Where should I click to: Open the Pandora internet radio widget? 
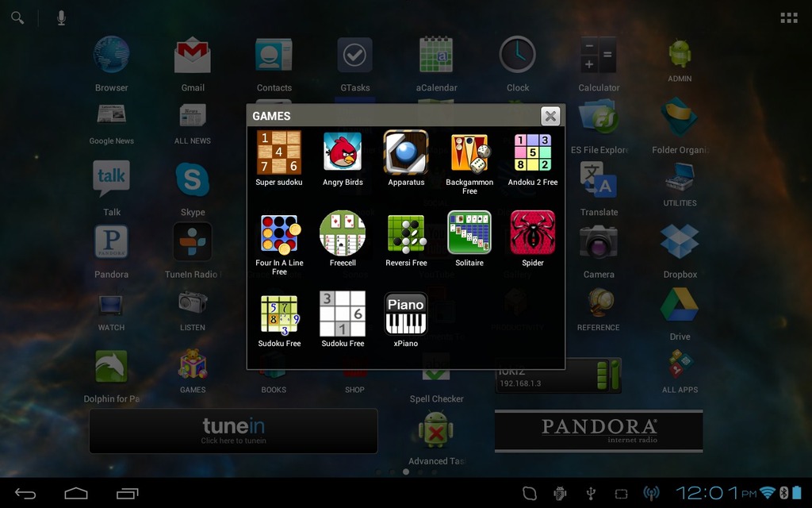coord(599,431)
